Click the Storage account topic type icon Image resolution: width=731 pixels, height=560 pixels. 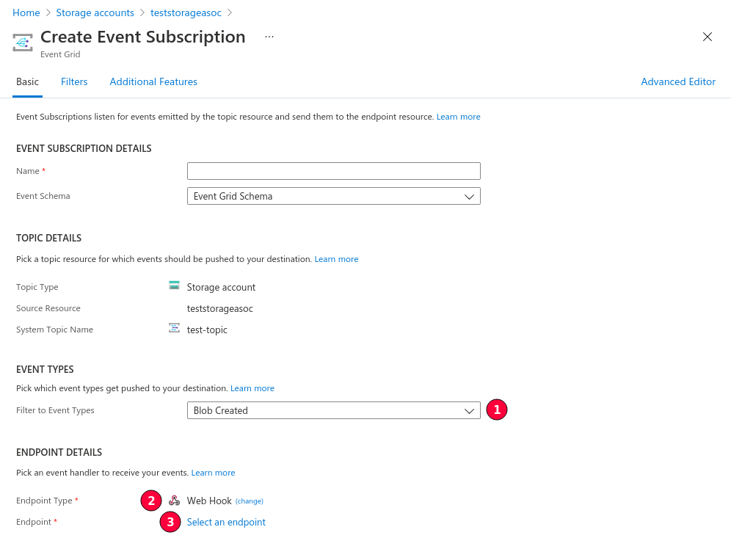174,286
